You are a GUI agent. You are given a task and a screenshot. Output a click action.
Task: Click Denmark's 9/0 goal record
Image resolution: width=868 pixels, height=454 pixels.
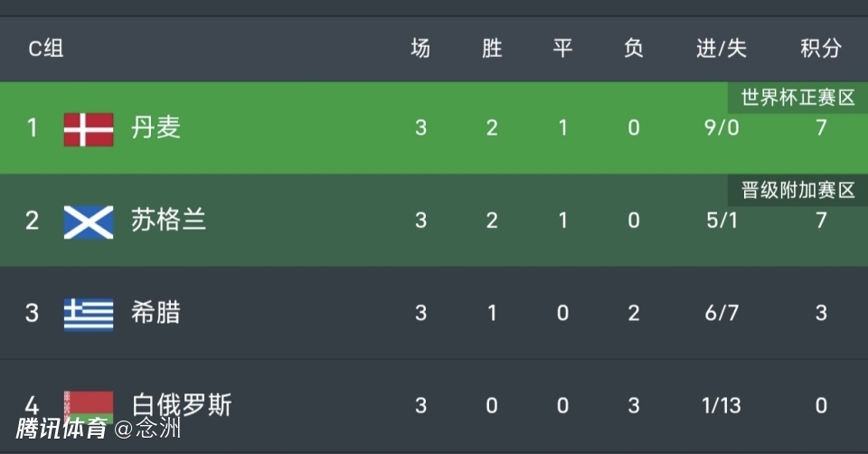point(721,128)
